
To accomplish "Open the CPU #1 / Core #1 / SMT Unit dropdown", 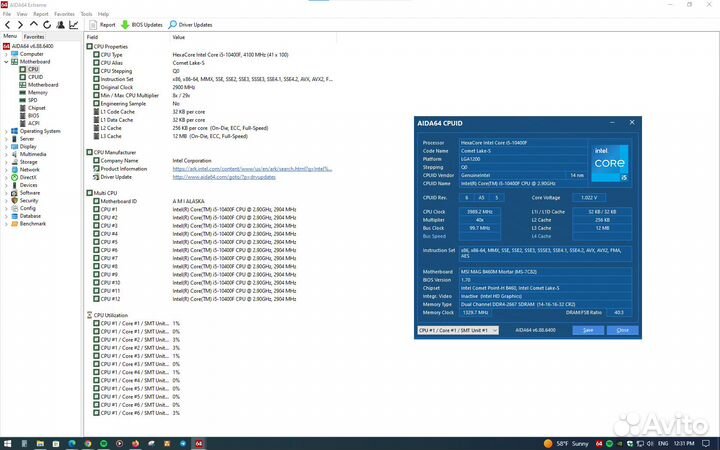I will click(458, 331).
